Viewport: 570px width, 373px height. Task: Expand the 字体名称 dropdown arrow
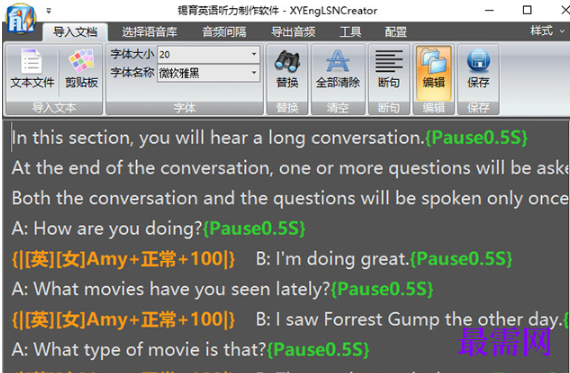click(x=254, y=73)
